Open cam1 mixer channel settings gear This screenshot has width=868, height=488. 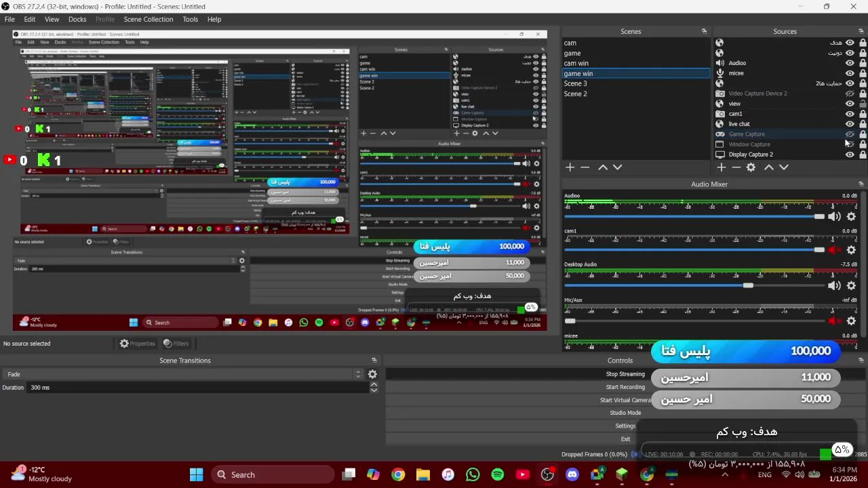[x=851, y=250]
